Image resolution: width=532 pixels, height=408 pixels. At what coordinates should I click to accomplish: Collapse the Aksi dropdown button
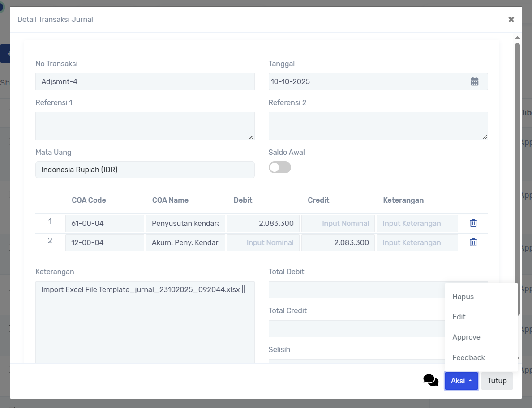pyautogui.click(x=461, y=381)
